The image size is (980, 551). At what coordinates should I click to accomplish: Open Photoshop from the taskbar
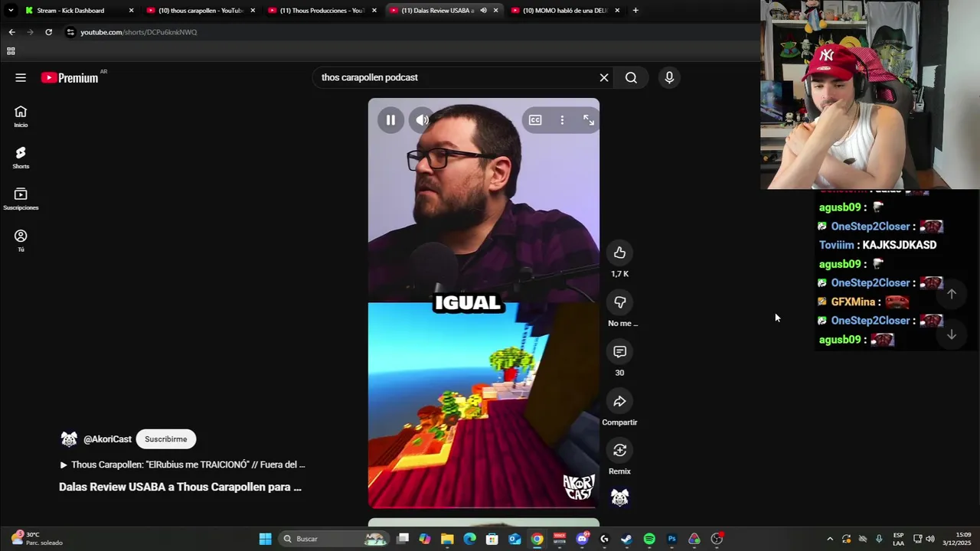[671, 539]
